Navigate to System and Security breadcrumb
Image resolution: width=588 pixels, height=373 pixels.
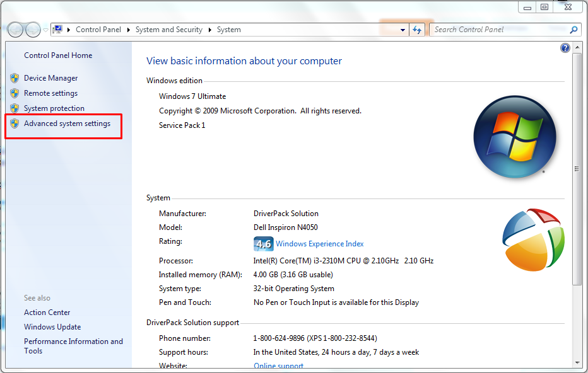point(168,29)
